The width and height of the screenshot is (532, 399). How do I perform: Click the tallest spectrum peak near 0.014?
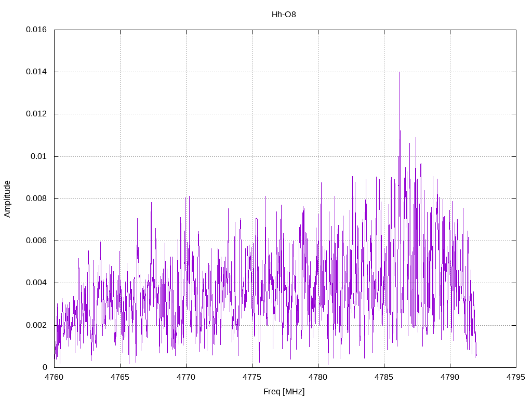coord(400,73)
